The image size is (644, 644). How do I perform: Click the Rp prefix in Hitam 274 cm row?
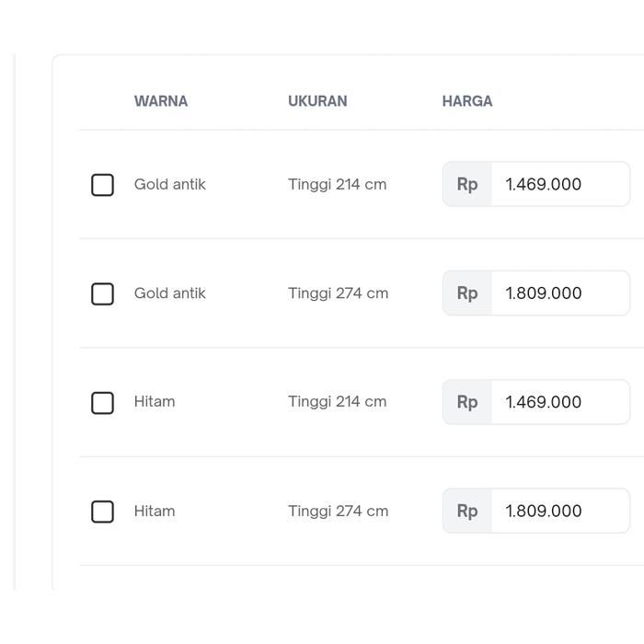pyautogui.click(x=467, y=512)
